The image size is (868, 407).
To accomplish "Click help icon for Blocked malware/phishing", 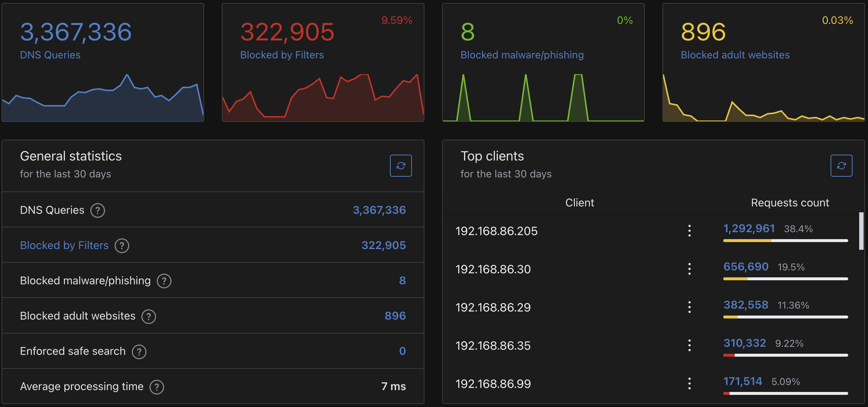I will pyautogui.click(x=164, y=281).
